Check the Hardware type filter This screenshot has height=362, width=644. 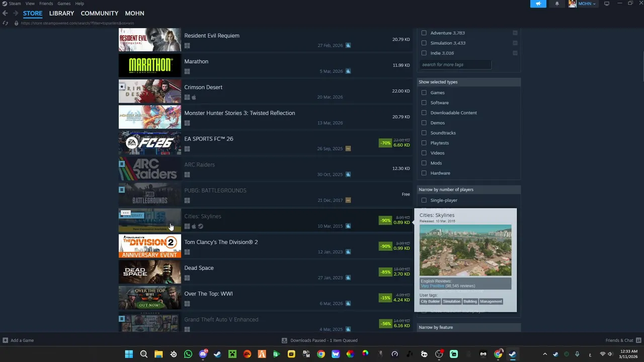(424, 173)
